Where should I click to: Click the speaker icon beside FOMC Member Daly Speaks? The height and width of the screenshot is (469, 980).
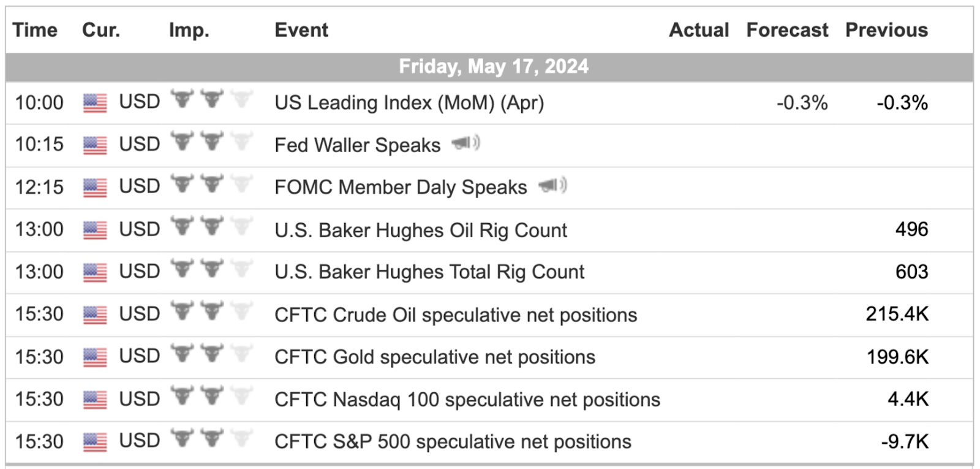[x=553, y=185]
